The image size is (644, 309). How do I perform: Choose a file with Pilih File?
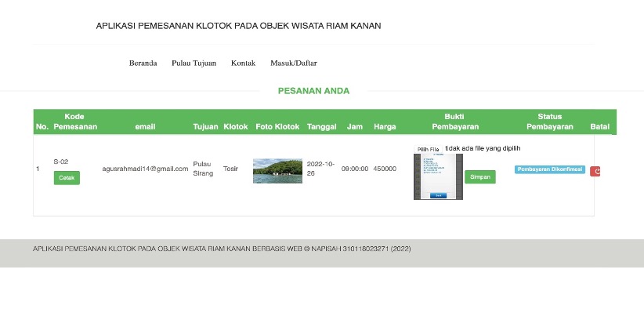(x=428, y=149)
